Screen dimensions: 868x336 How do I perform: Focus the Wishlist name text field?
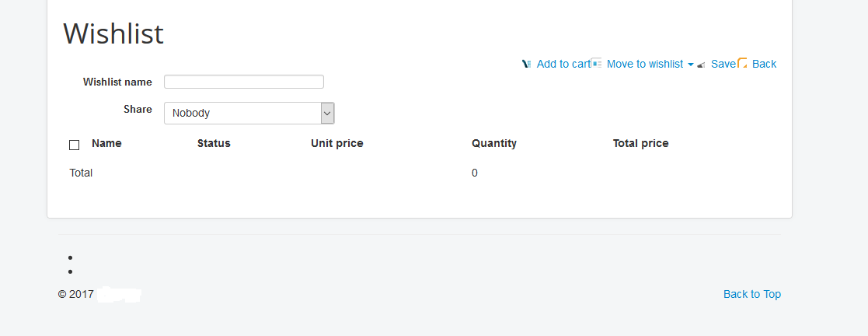pos(243,82)
